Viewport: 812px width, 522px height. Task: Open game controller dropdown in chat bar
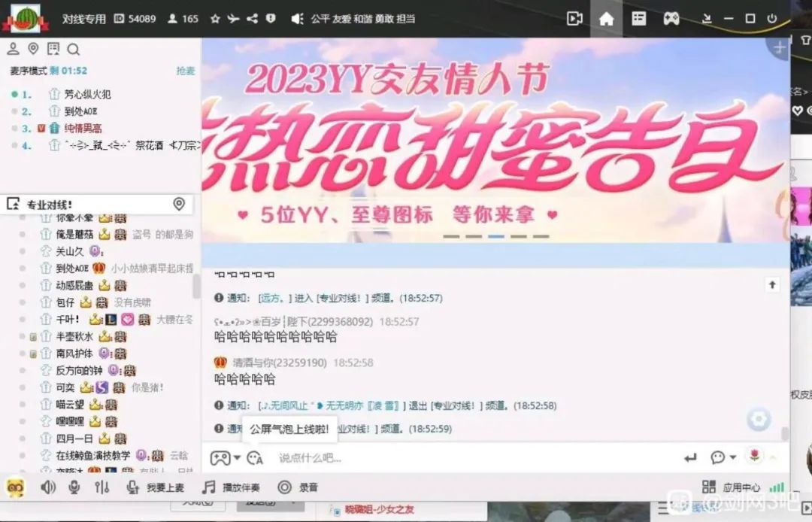[x=226, y=458]
